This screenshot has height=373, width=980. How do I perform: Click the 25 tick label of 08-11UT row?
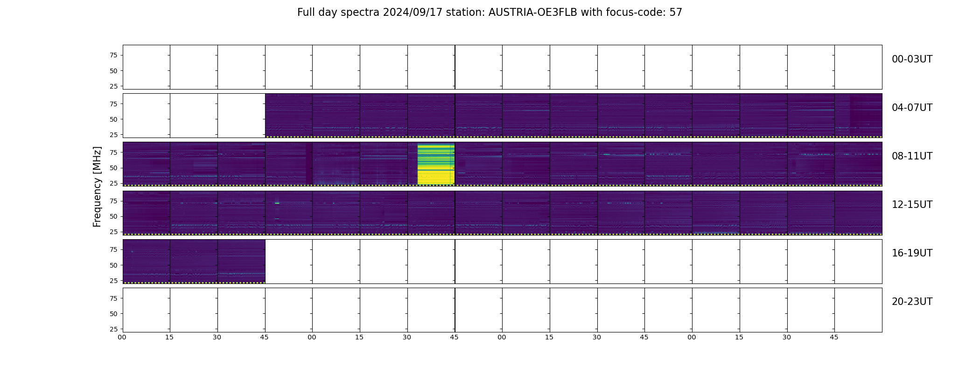(113, 183)
